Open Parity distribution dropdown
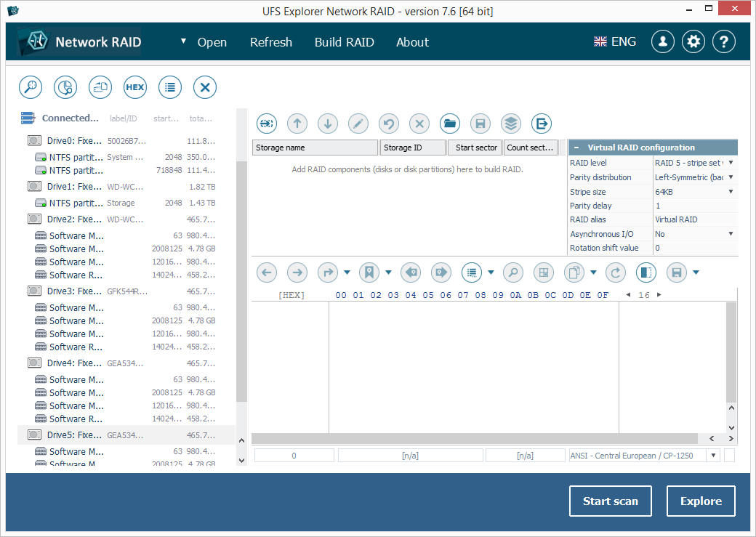 pyautogui.click(x=731, y=177)
